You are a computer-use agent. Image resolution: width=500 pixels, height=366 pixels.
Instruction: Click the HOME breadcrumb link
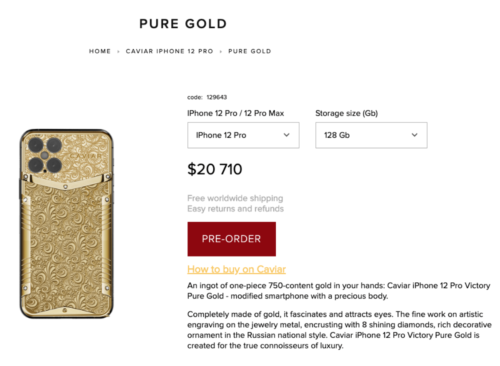[x=100, y=51]
